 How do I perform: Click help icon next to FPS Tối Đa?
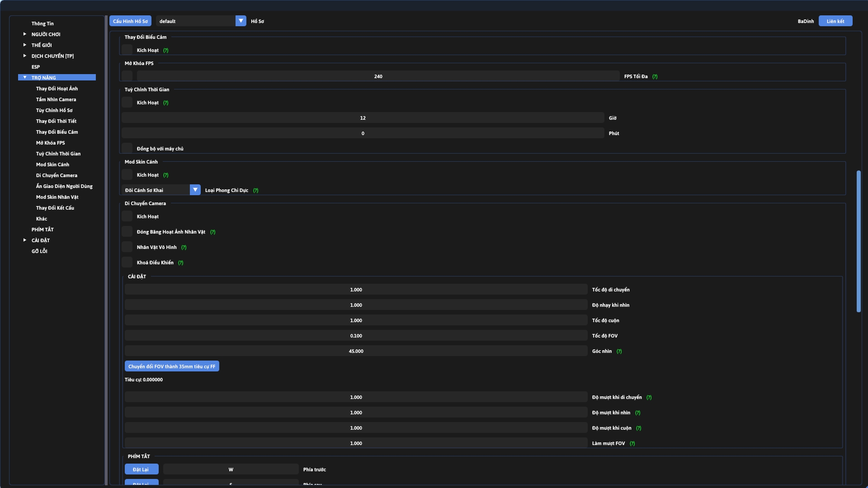coord(655,77)
